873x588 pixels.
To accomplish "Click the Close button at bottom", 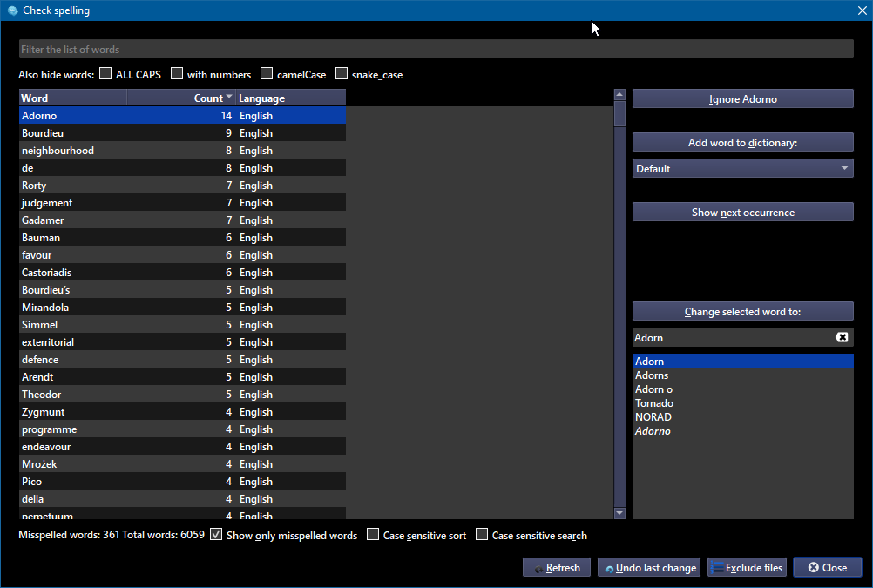I will click(x=828, y=567).
